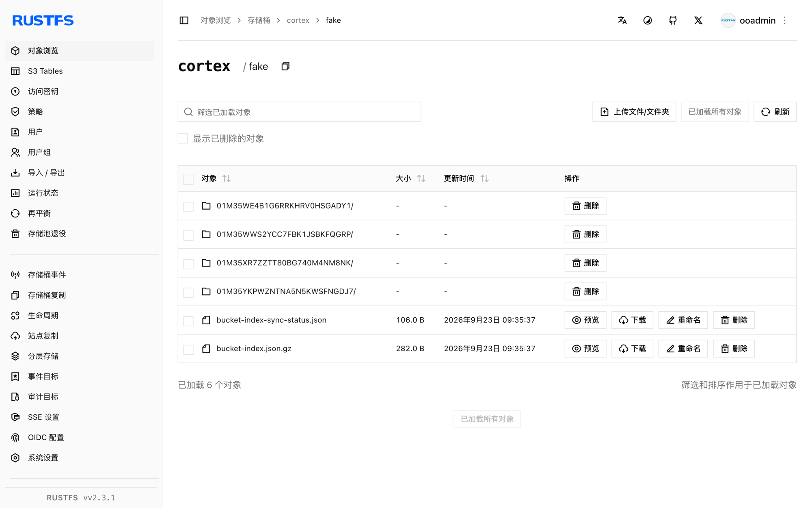Open 站点复制 in sidebar

pyautogui.click(x=80, y=336)
